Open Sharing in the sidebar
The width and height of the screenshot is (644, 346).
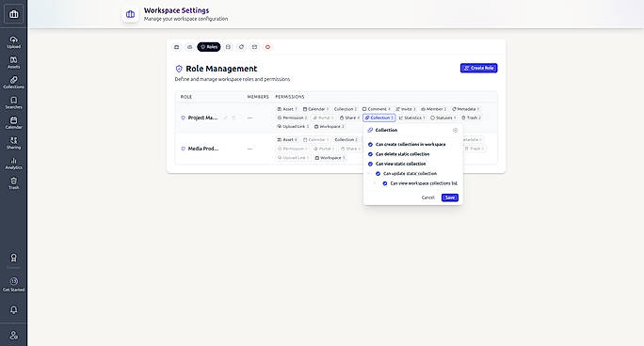[13, 143]
